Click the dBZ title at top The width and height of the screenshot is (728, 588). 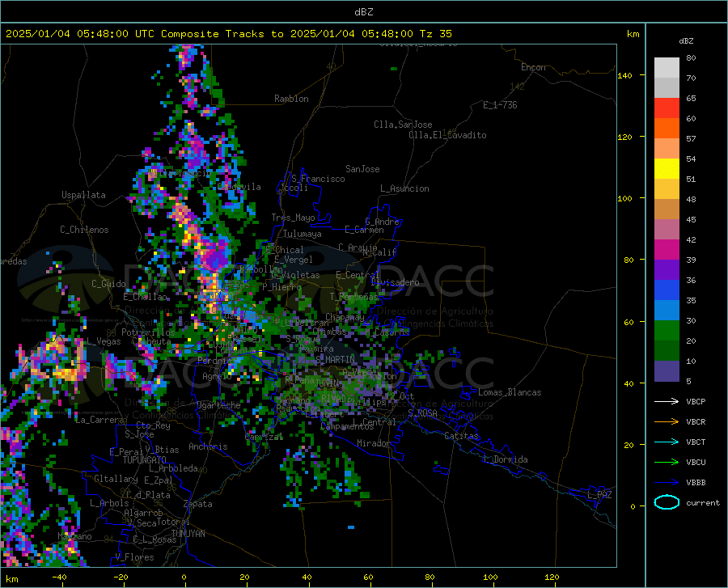click(x=363, y=12)
